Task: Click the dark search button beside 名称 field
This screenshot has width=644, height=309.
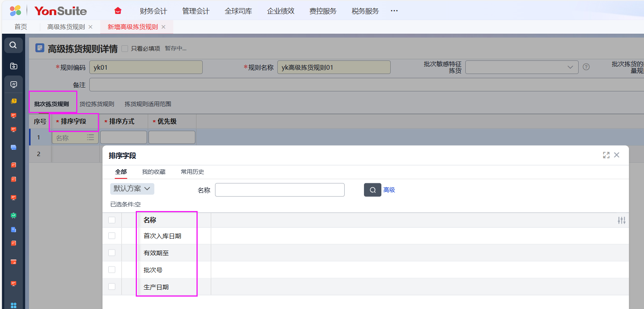Action: pyautogui.click(x=372, y=190)
